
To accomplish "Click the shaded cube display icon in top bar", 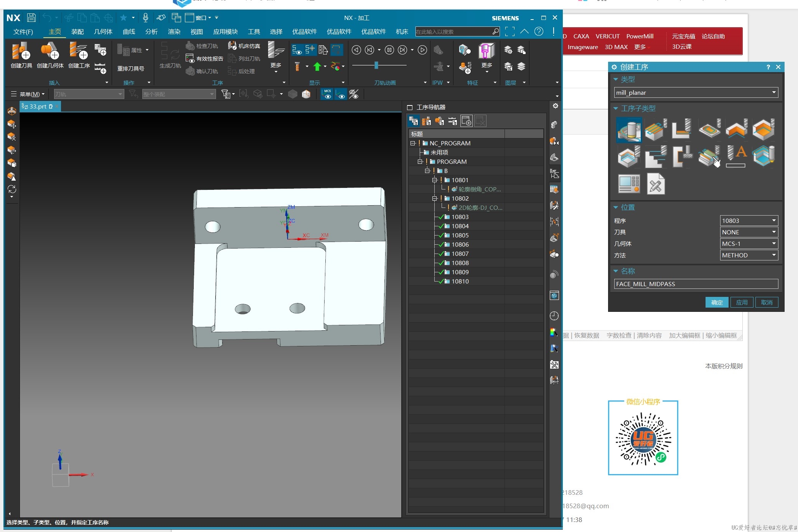I will click(x=293, y=94).
